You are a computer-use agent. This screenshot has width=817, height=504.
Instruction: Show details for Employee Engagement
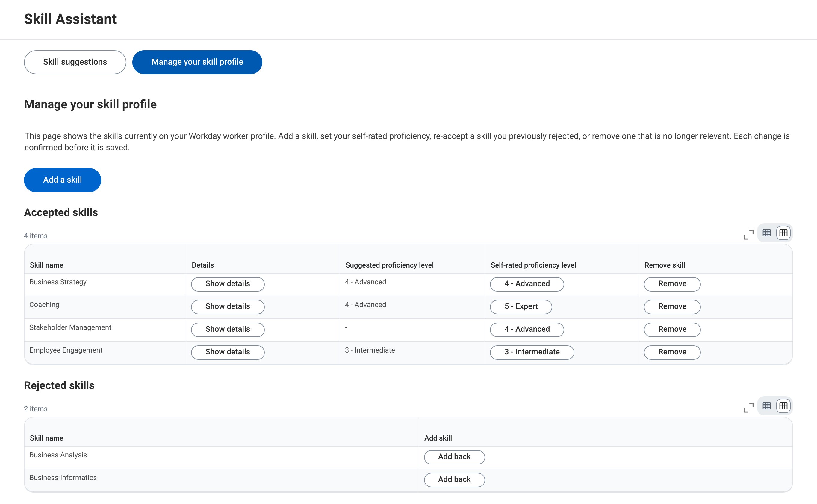pyautogui.click(x=228, y=352)
